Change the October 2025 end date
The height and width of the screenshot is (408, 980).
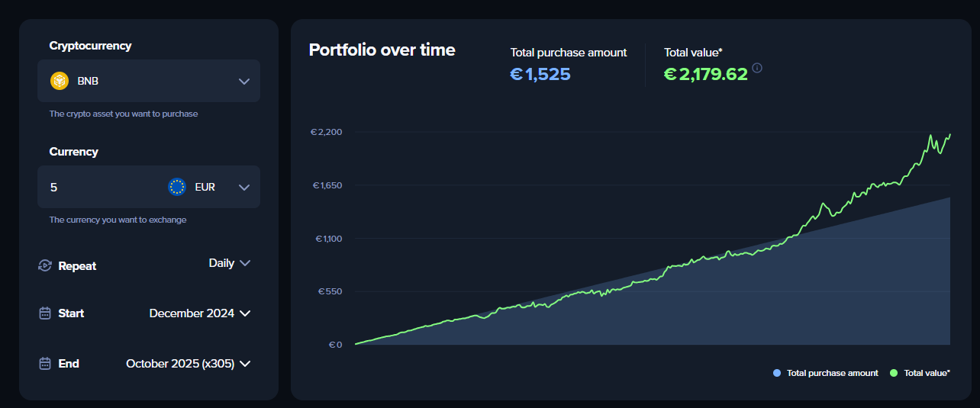pyautogui.click(x=188, y=364)
